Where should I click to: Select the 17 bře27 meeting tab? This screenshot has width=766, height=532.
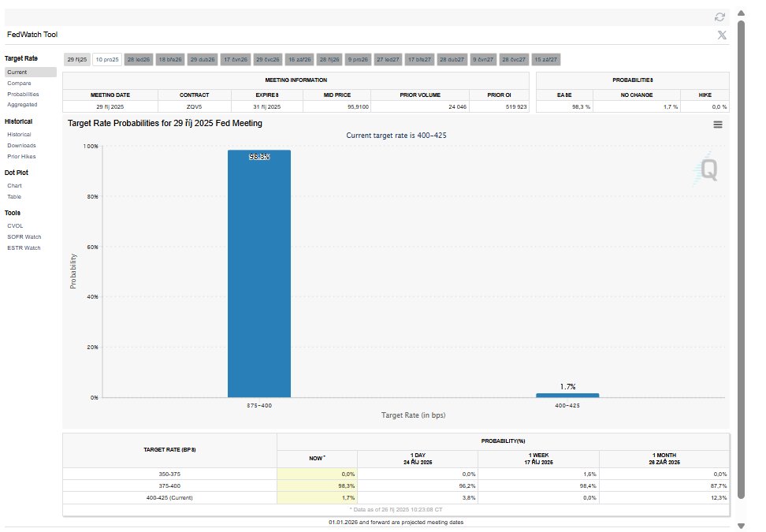coord(419,60)
